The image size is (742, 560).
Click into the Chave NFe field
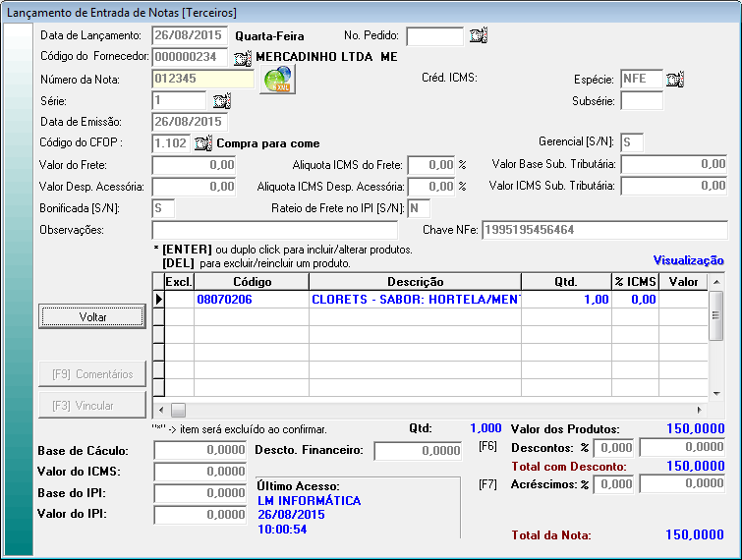(x=603, y=230)
